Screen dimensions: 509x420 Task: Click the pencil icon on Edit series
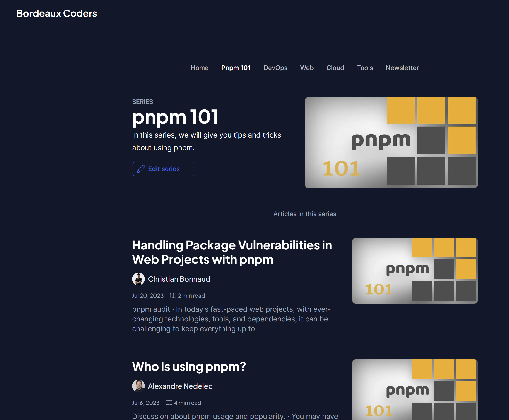click(141, 169)
